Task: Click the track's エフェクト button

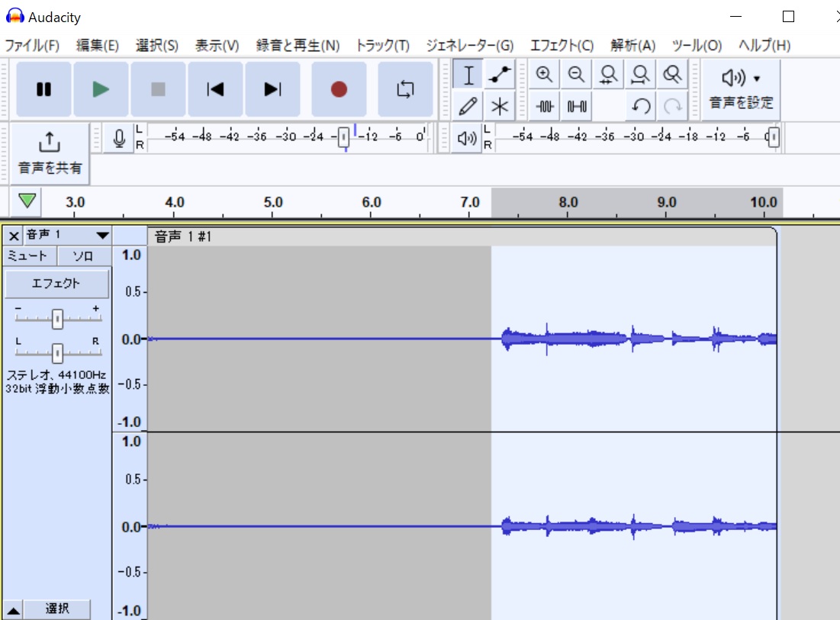Action: [56, 284]
